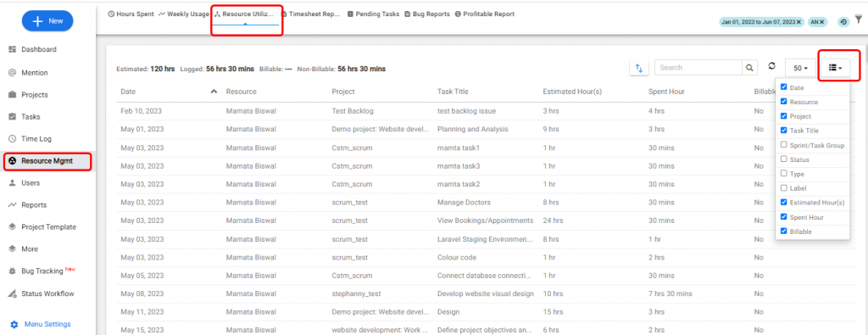The width and height of the screenshot is (868, 335).
Task: Click the View Bookings/Appointments task
Action: point(485,221)
